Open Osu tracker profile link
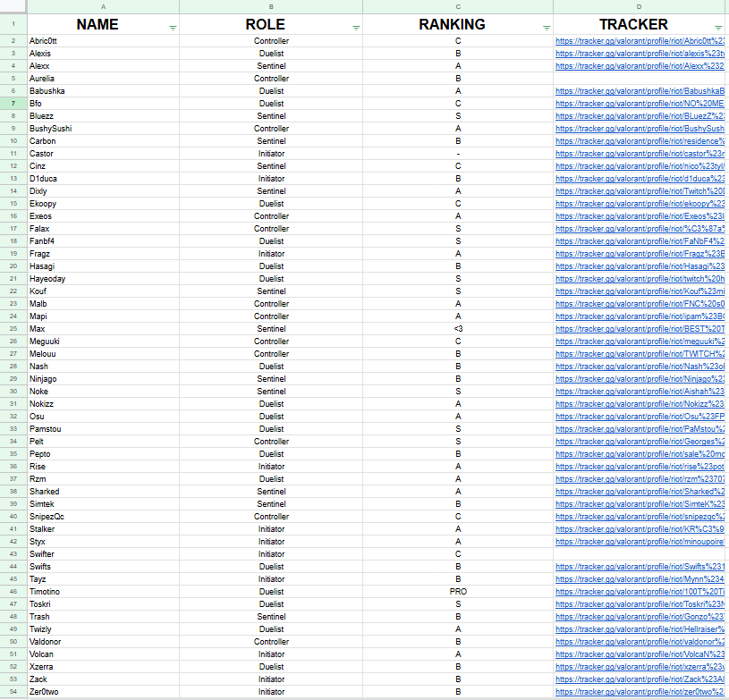 pos(640,417)
